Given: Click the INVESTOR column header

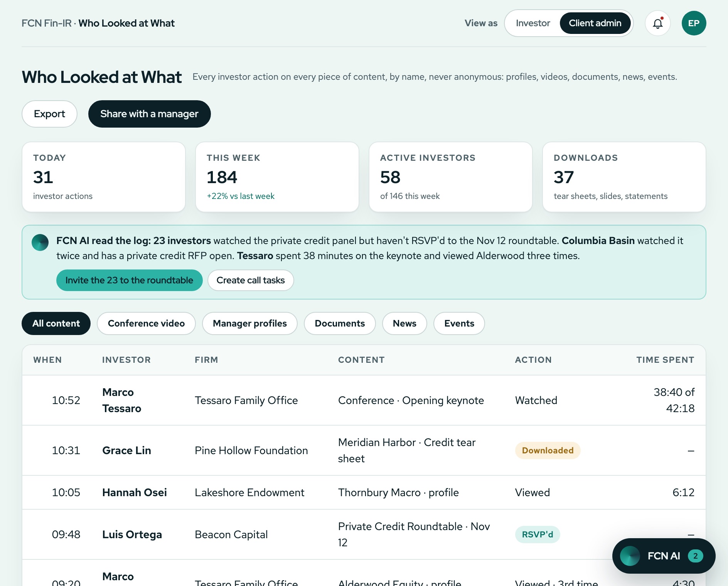Looking at the screenshot, I should pyautogui.click(x=126, y=360).
